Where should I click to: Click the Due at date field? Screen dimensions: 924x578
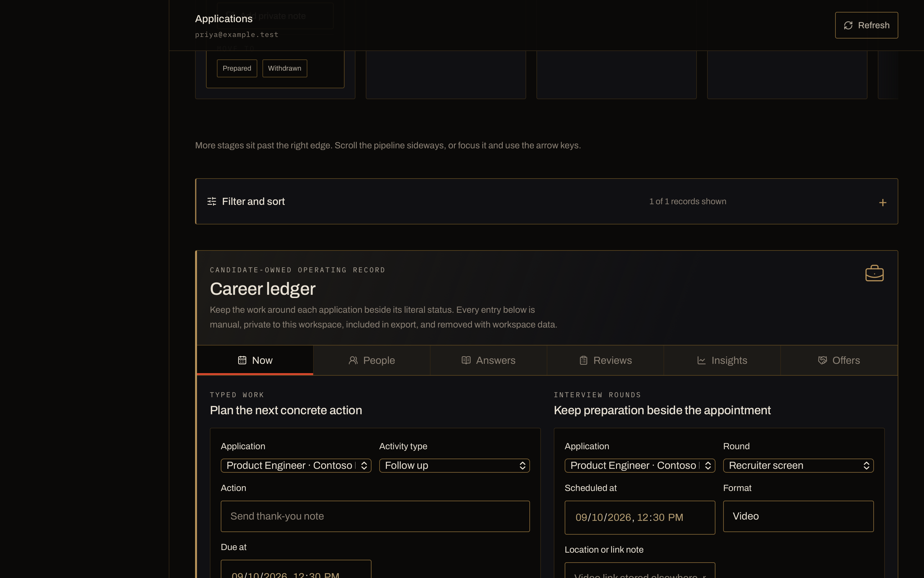(296, 569)
